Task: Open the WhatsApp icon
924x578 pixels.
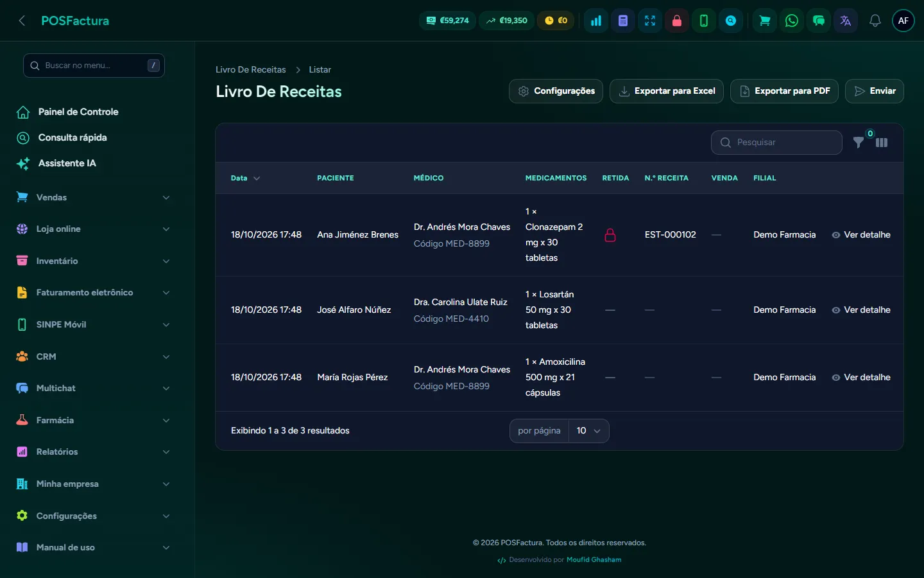Action: [x=792, y=21]
